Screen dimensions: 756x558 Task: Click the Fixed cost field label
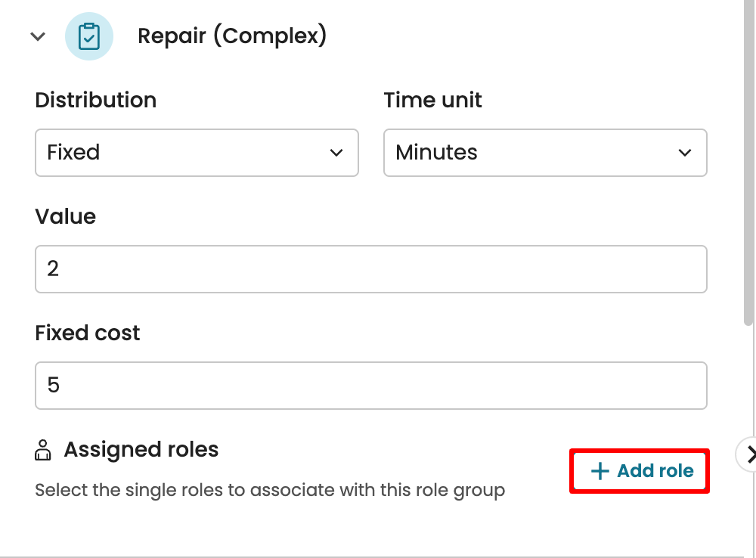click(x=88, y=333)
